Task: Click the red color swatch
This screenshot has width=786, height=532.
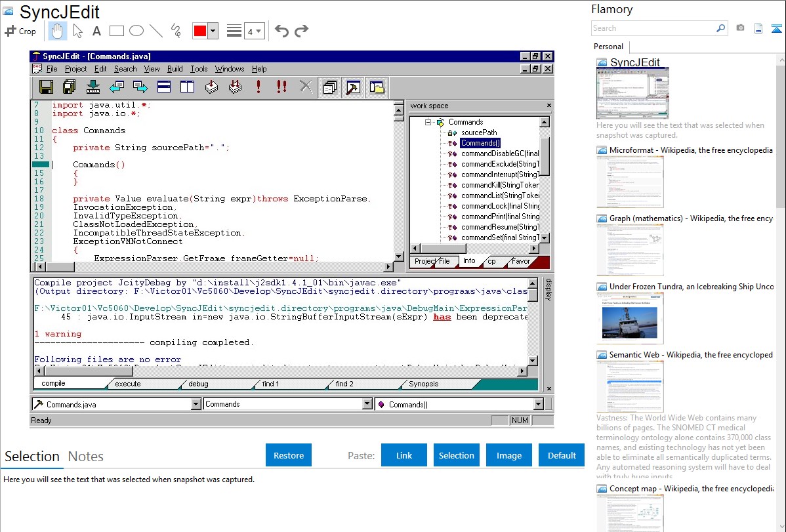Action: coord(199,31)
